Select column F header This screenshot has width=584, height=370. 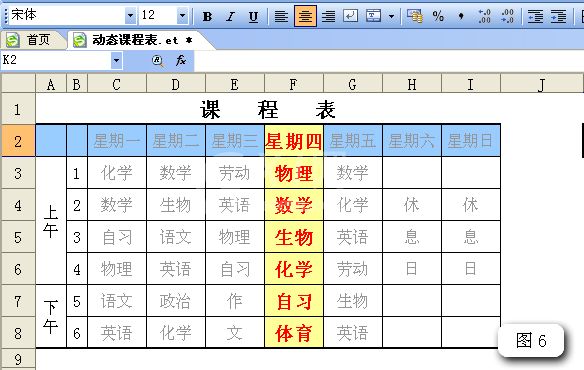pos(294,83)
